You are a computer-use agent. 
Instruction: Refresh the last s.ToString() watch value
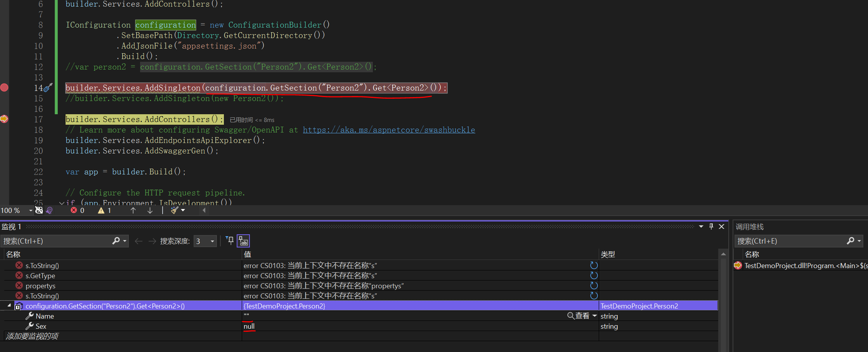[x=594, y=296]
